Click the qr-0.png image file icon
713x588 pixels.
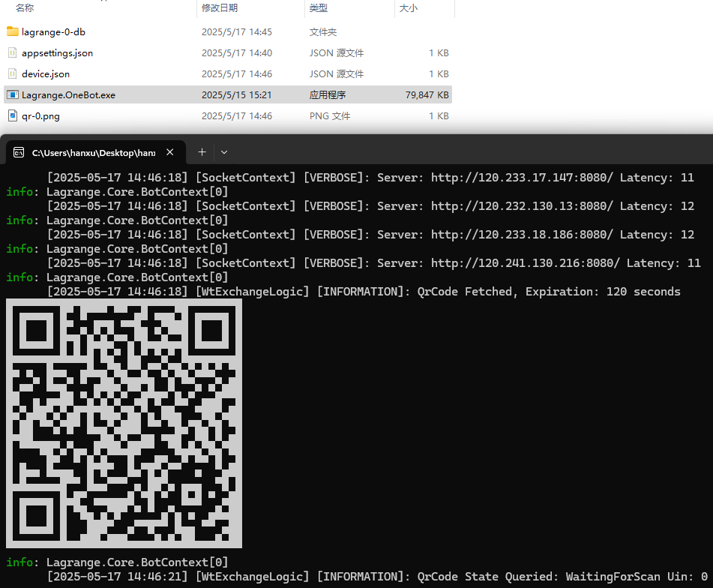click(x=12, y=115)
